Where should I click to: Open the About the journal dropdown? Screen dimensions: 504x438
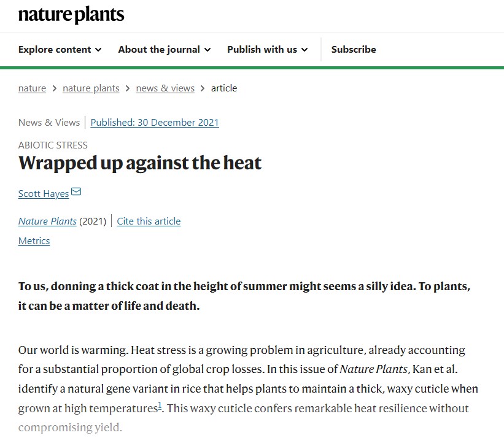click(x=164, y=50)
